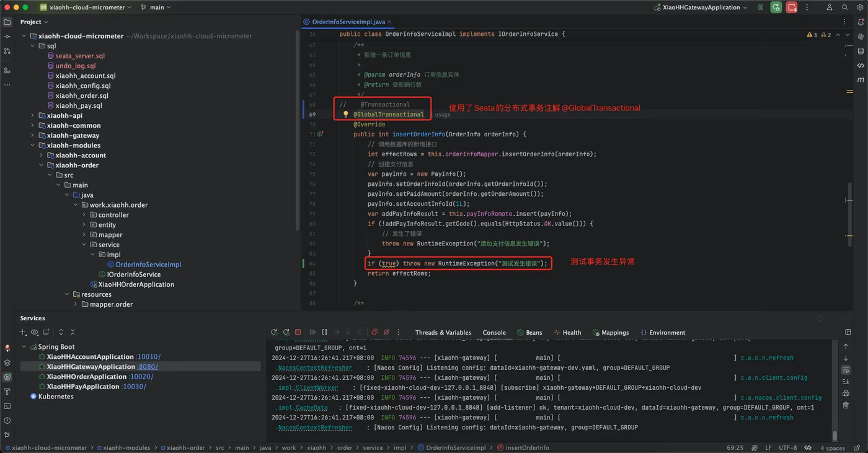Screen dimensions: 868x453
Task: Open the :10010/ link of XiaoHHAccountApplication
Action: [148, 357]
